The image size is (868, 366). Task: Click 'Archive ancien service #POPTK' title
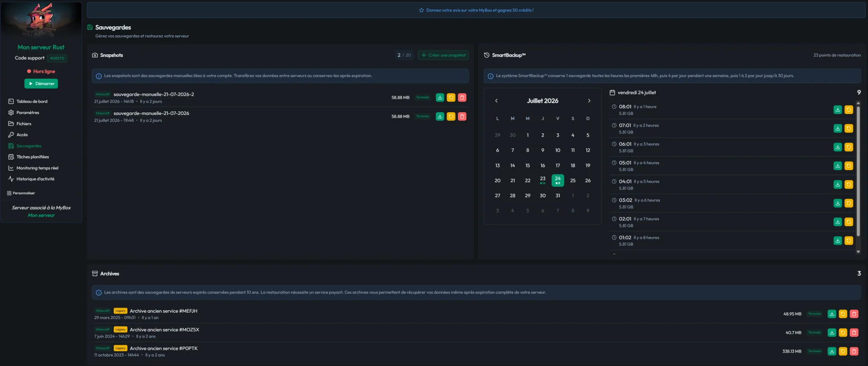coord(164,348)
